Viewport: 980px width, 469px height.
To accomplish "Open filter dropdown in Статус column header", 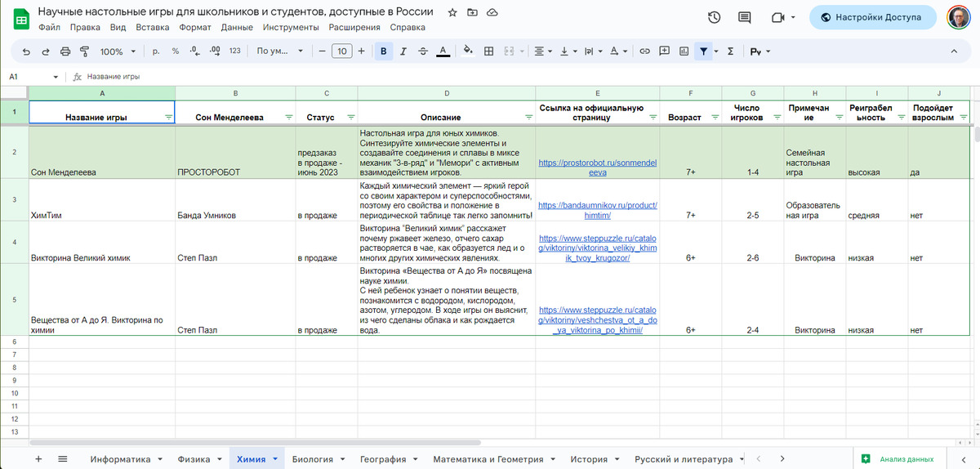I will 350,118.
